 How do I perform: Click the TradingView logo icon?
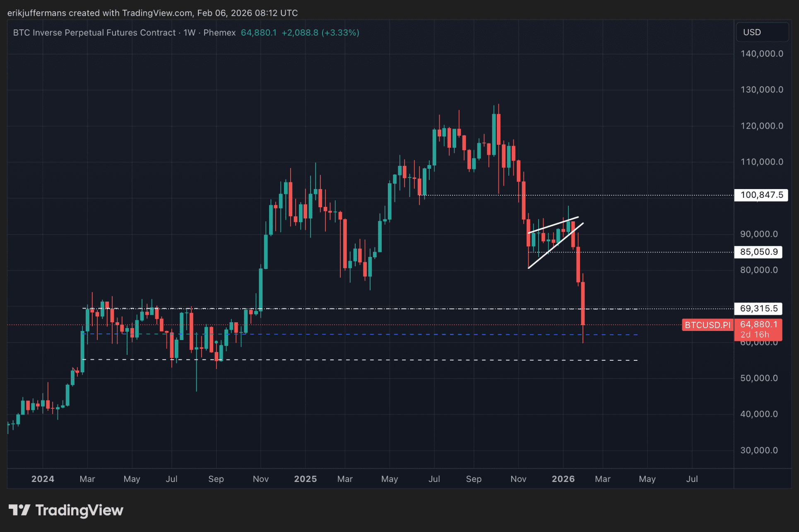point(19,510)
